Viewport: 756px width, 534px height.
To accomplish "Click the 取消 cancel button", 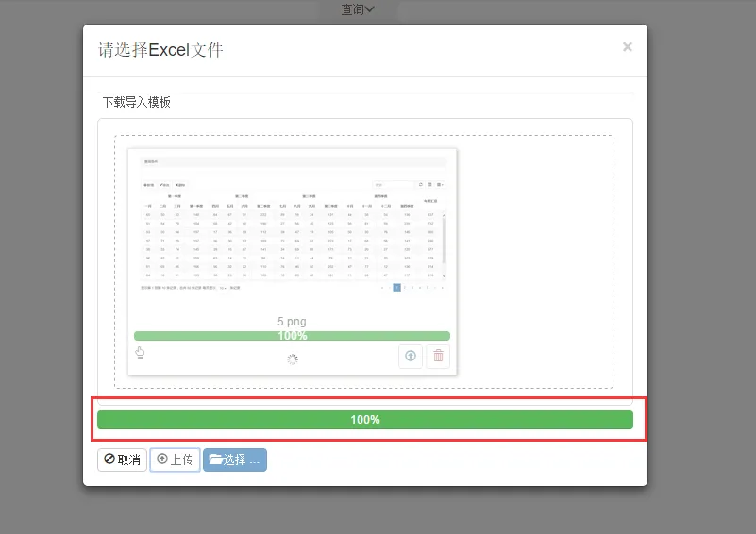I will 122,459.
